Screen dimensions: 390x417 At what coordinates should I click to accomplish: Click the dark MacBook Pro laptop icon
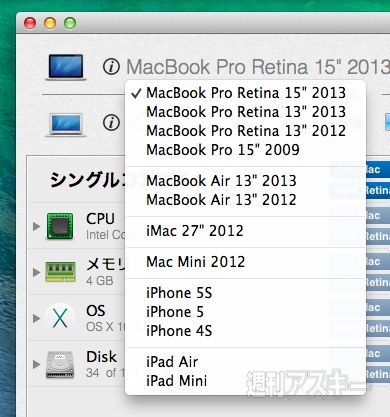point(66,67)
